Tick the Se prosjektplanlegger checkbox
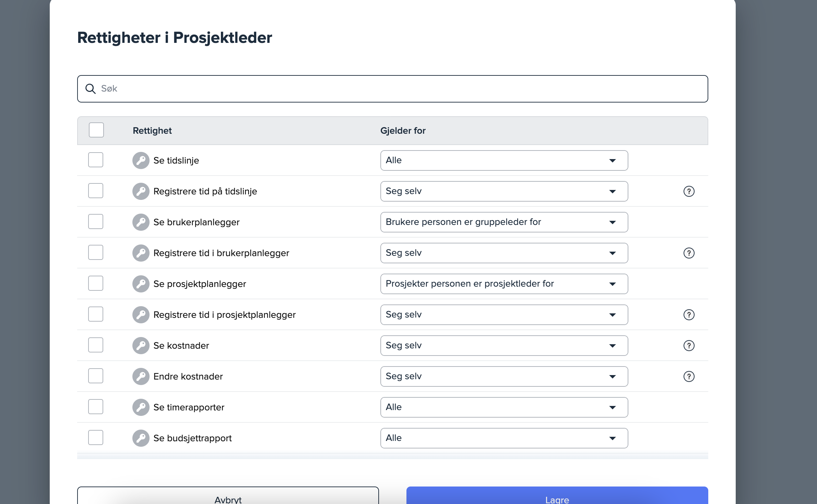The image size is (817, 504). tap(96, 284)
